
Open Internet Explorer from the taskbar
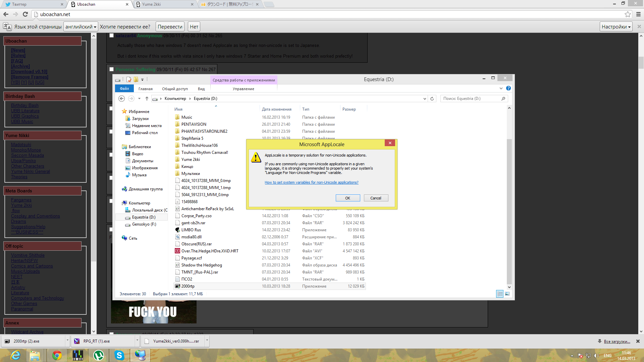(x=15, y=355)
